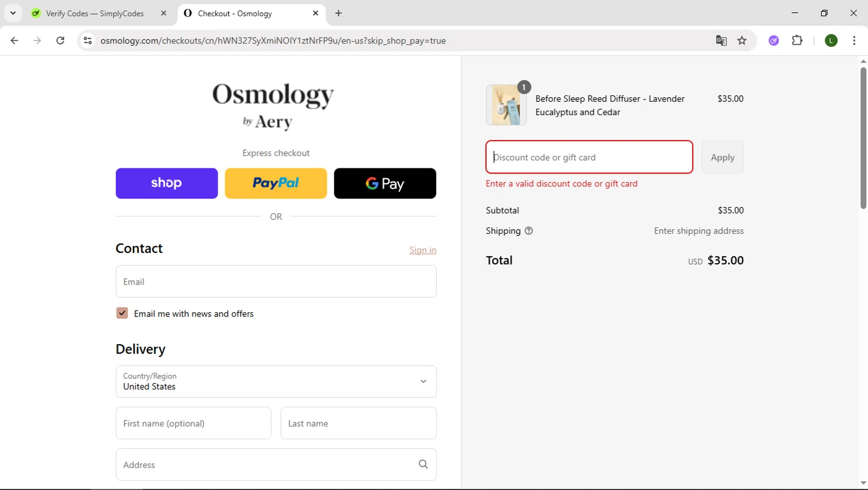Viewport: 868px width, 490px height.
Task: Open the purple extension icon
Action: (x=774, y=40)
